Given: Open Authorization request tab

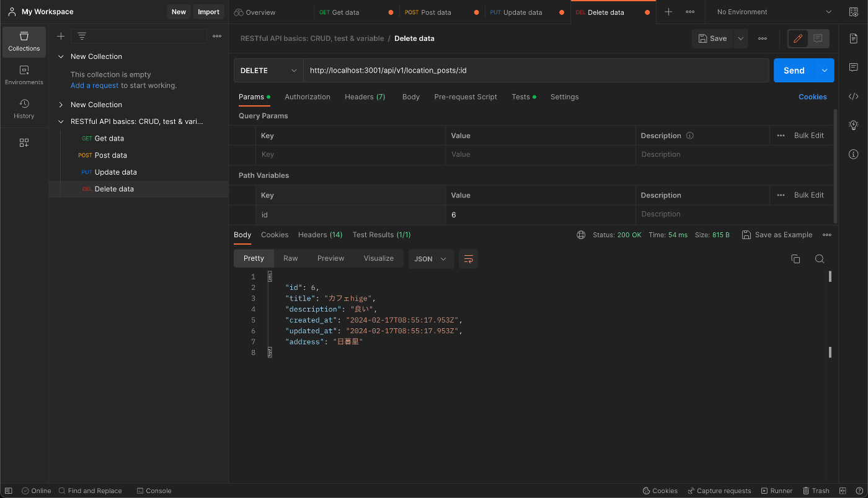Looking at the screenshot, I should (308, 97).
